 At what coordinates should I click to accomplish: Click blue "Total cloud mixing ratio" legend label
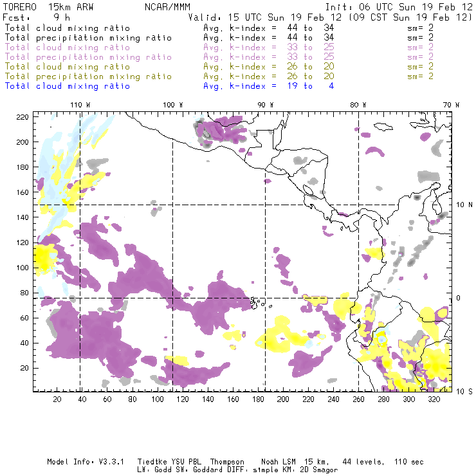coord(68,86)
